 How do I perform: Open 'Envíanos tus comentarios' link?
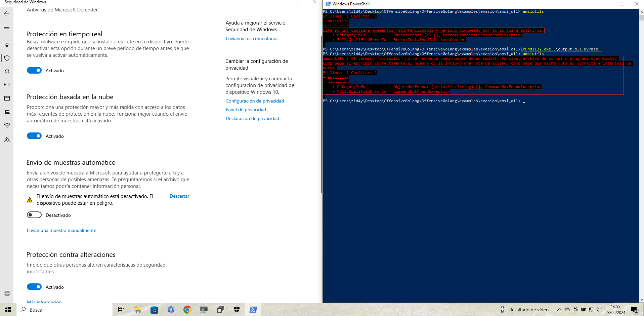click(x=252, y=38)
